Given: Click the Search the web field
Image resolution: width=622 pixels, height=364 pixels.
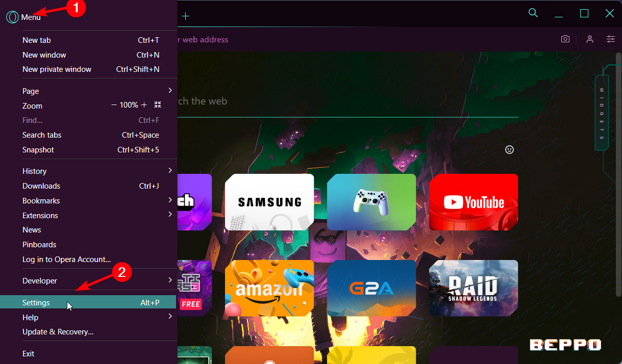Looking at the screenshot, I should (347, 101).
